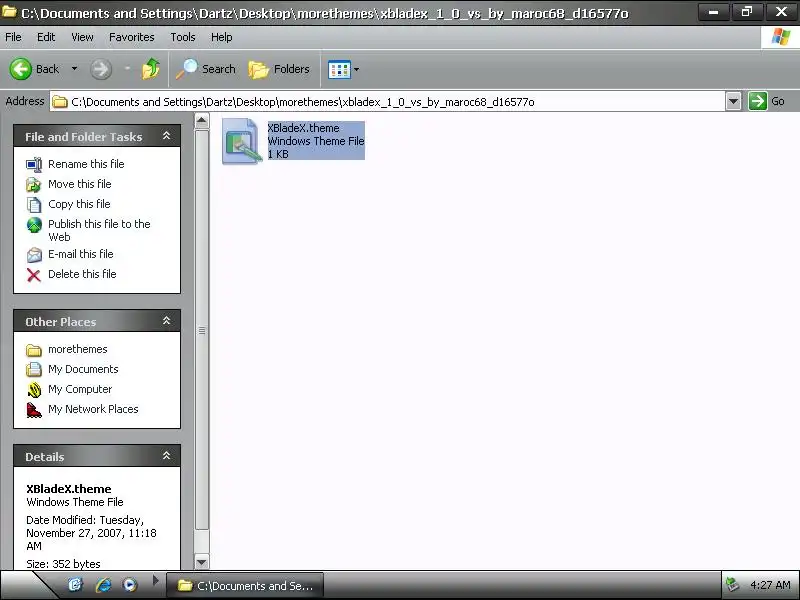
Task: Click Rename this file link
Action: coord(86,164)
